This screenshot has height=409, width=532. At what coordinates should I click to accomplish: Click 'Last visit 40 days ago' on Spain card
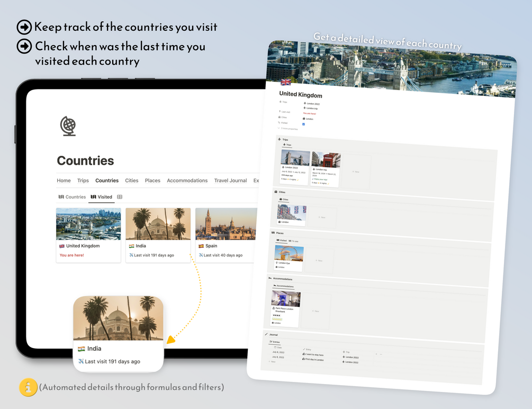pos(221,255)
